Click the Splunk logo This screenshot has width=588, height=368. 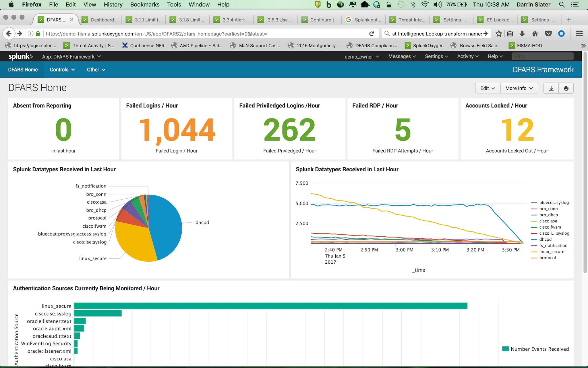[x=20, y=56]
